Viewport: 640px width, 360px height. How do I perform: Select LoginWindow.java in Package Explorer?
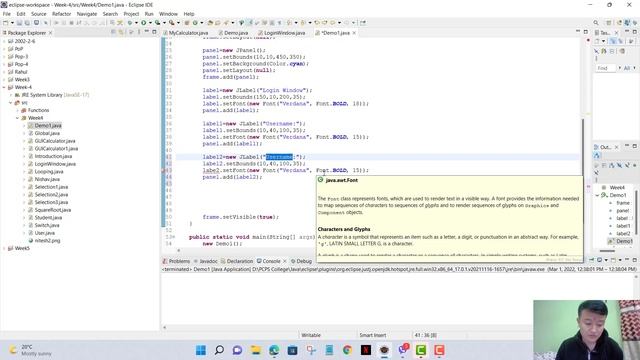point(55,164)
